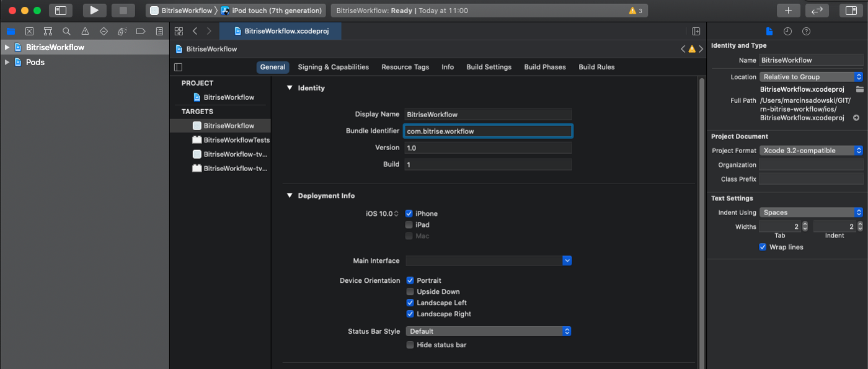
Task: Open the Signing & Capabilities tab
Action: pyautogui.click(x=333, y=67)
